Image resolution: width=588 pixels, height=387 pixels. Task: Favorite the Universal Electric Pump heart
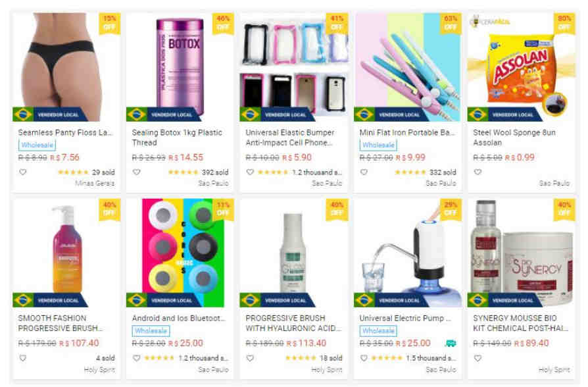coord(364,358)
